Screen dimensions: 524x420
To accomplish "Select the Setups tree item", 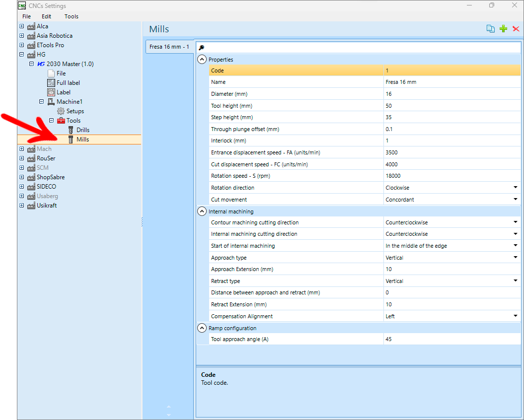I will tap(75, 111).
